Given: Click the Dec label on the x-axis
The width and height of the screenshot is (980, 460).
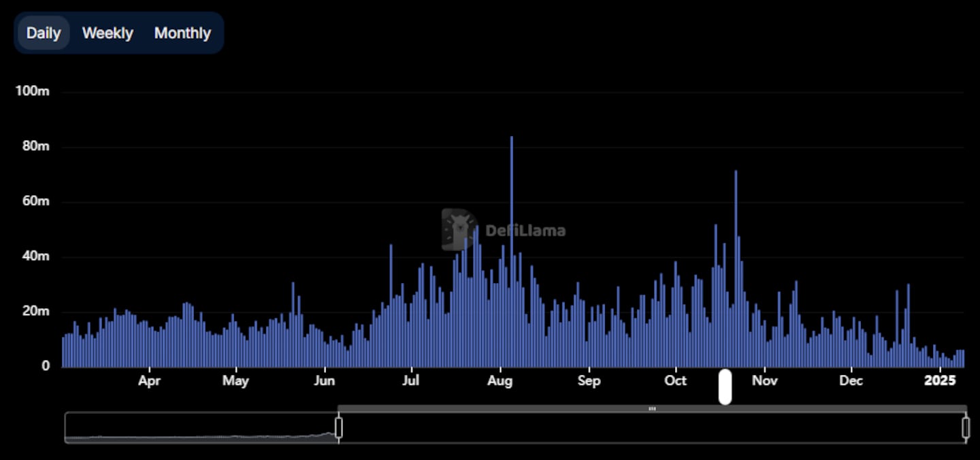Looking at the screenshot, I should pos(851,380).
